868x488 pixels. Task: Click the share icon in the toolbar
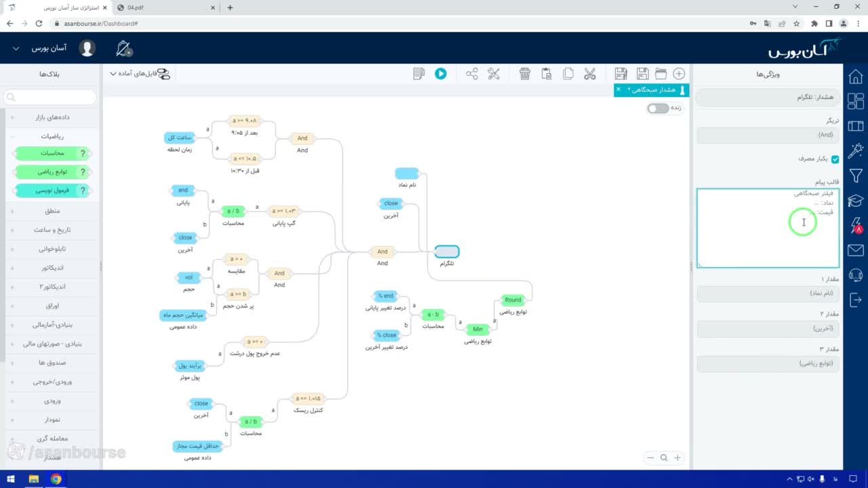[472, 74]
